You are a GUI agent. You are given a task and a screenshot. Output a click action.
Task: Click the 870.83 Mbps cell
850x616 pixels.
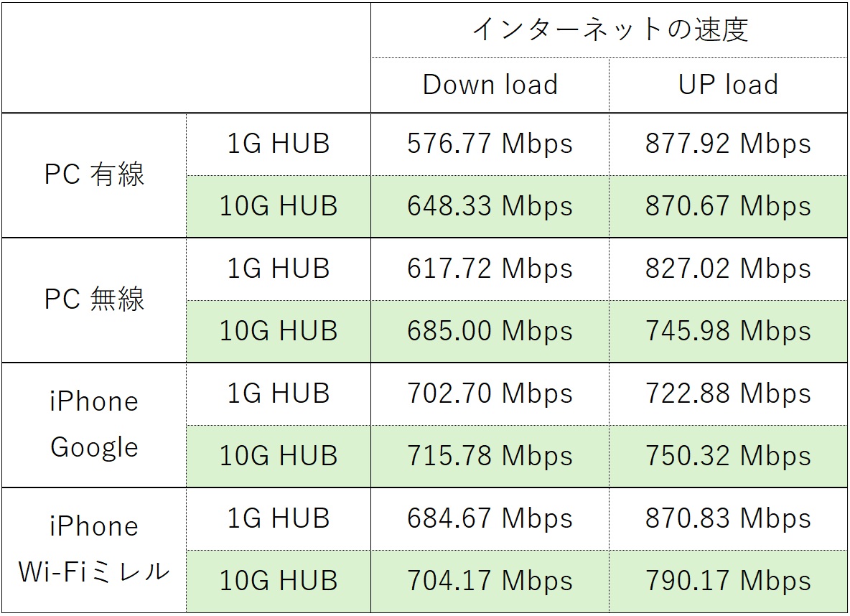coord(728,518)
